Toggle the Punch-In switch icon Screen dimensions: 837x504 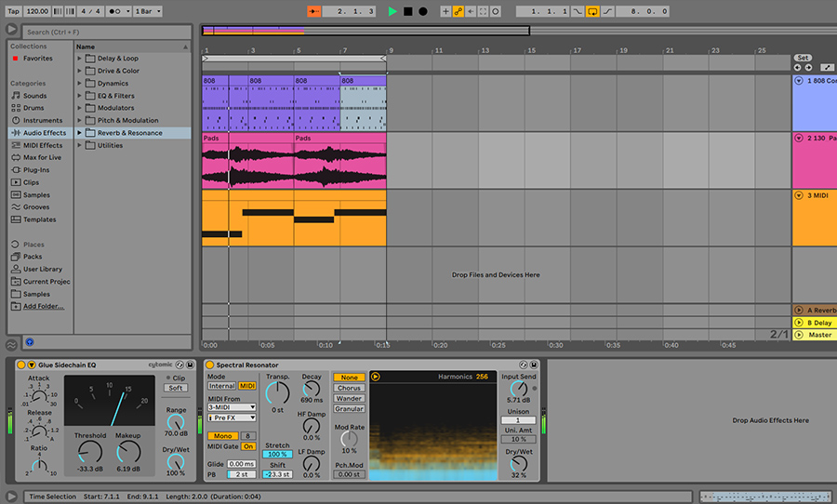[578, 11]
